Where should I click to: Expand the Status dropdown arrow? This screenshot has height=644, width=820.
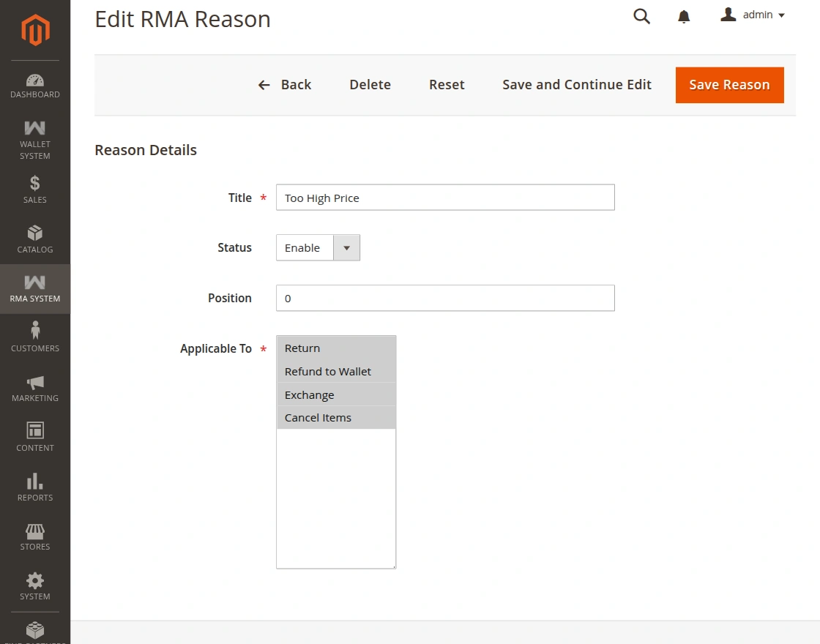[x=346, y=248]
